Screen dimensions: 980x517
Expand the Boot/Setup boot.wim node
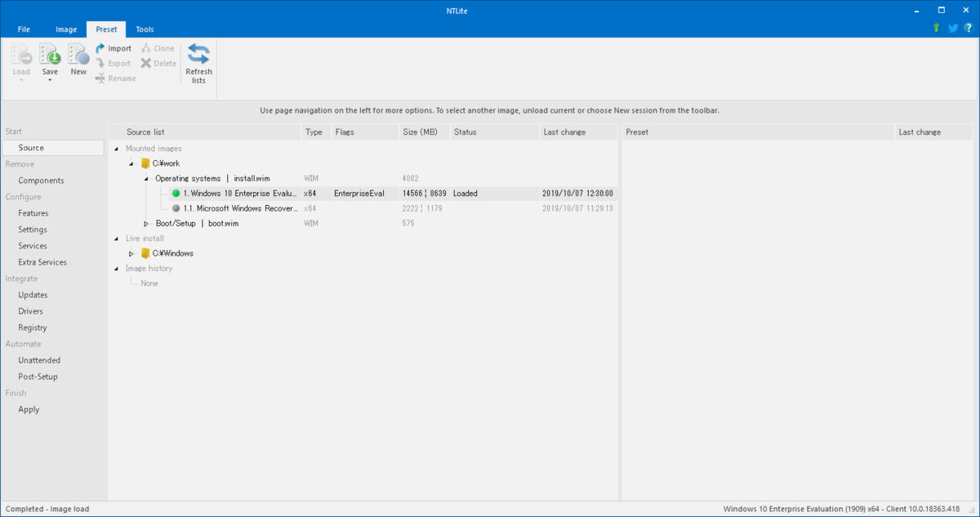click(146, 224)
